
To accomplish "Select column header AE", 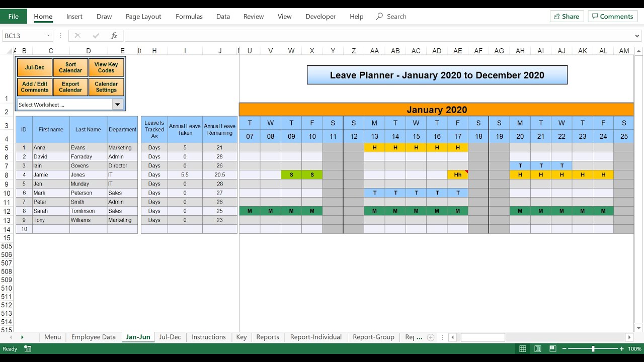I will coord(458,51).
